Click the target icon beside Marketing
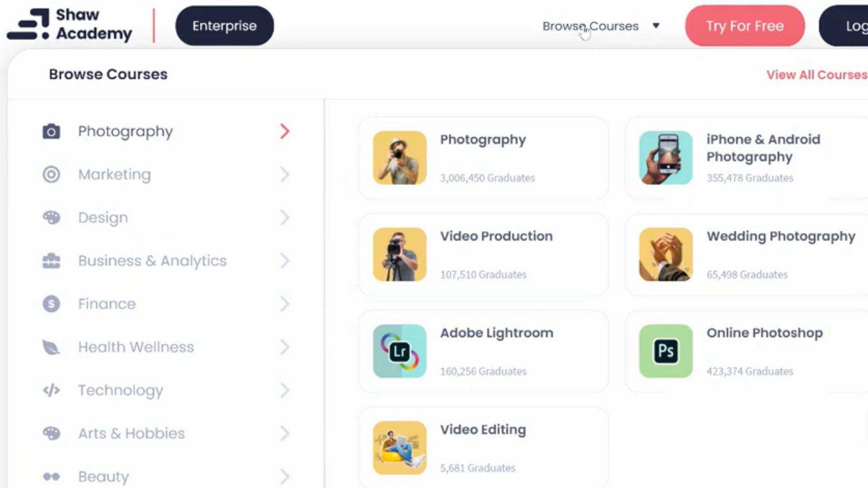 pos(51,174)
